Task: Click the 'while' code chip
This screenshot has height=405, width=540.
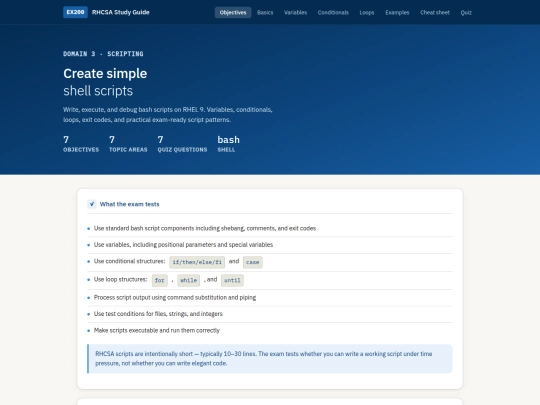Action: (x=188, y=280)
